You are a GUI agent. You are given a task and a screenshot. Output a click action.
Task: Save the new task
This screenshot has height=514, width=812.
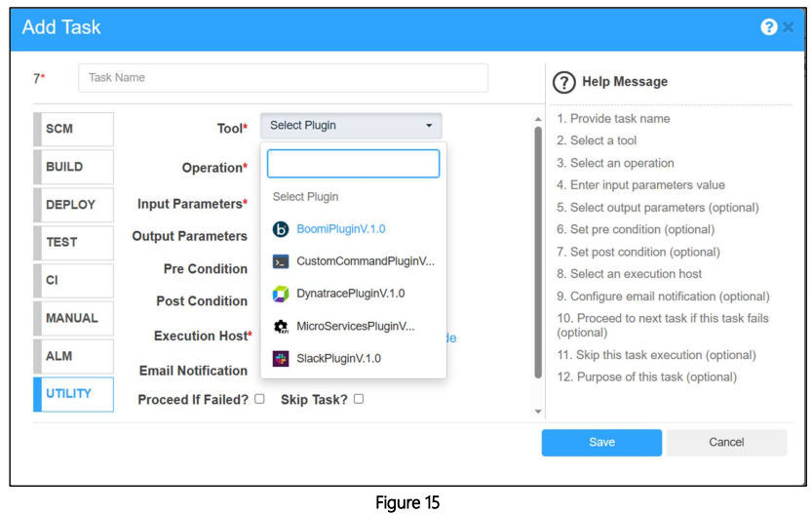tap(601, 443)
